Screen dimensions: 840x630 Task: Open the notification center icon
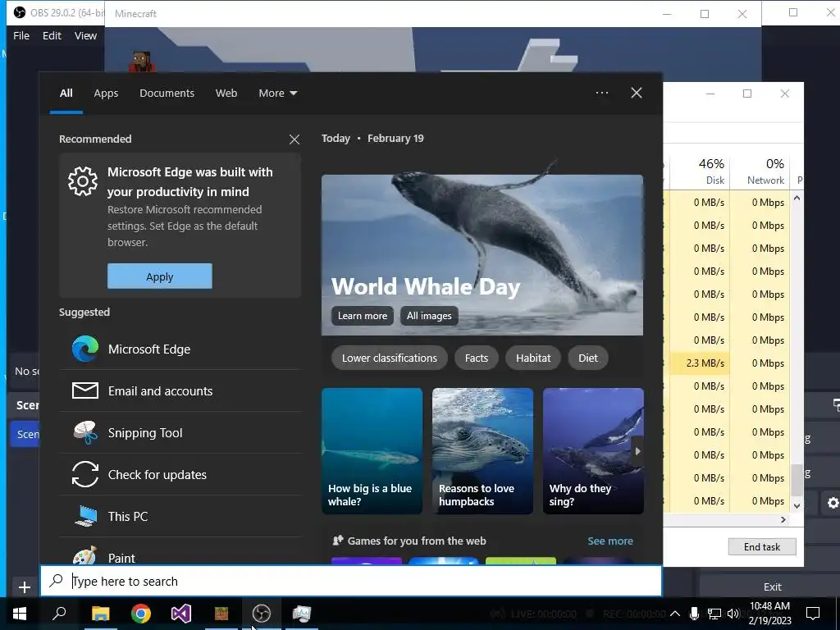pyautogui.click(x=813, y=614)
